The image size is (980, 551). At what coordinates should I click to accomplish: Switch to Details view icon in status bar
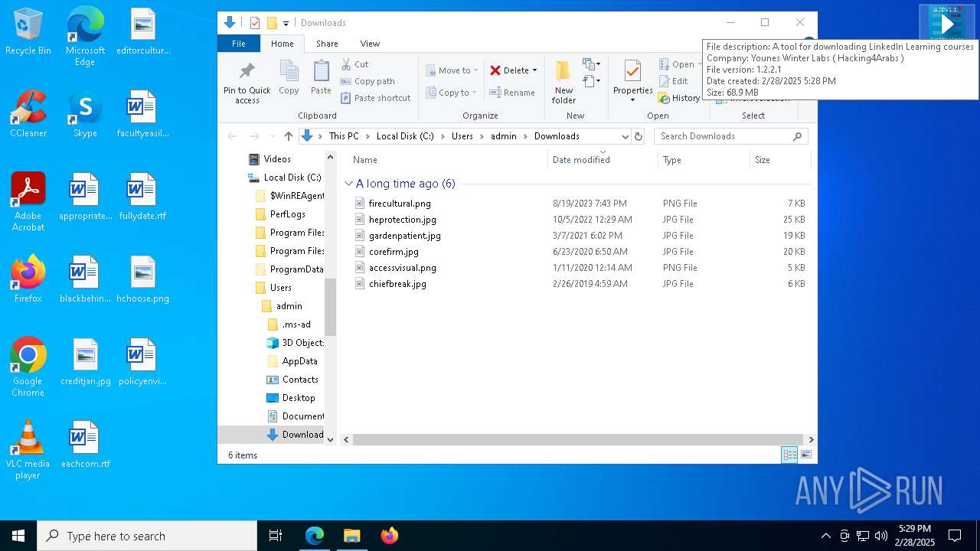789,455
